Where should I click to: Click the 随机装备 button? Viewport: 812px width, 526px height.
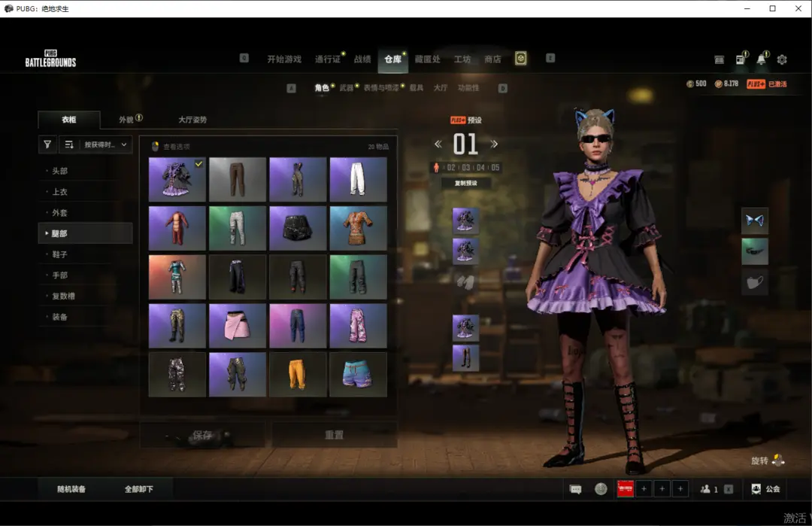click(x=71, y=488)
